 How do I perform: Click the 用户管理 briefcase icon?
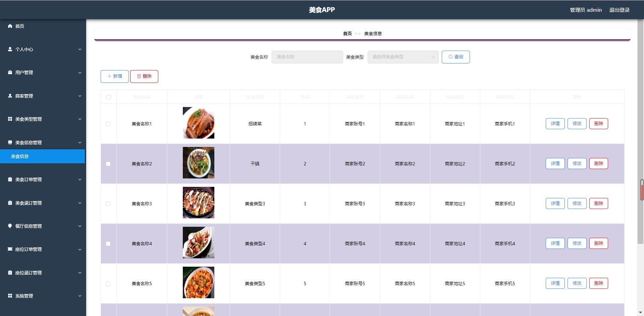10,72
